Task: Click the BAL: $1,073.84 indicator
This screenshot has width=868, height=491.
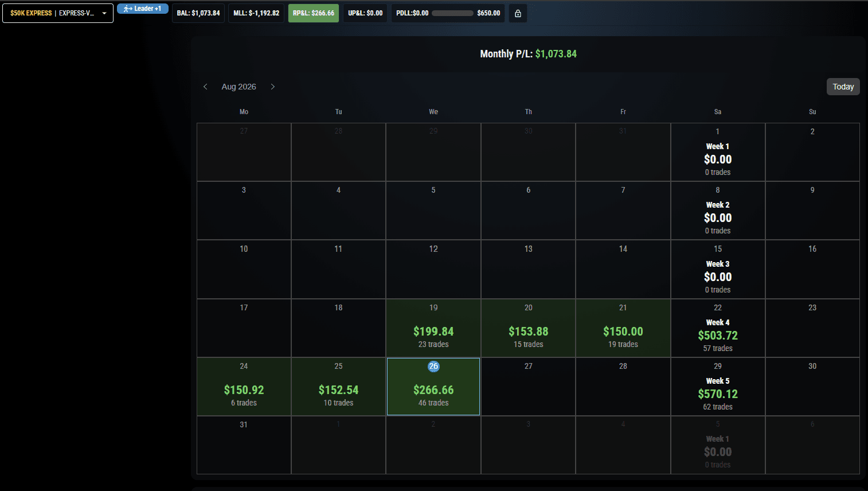Action: pos(198,13)
